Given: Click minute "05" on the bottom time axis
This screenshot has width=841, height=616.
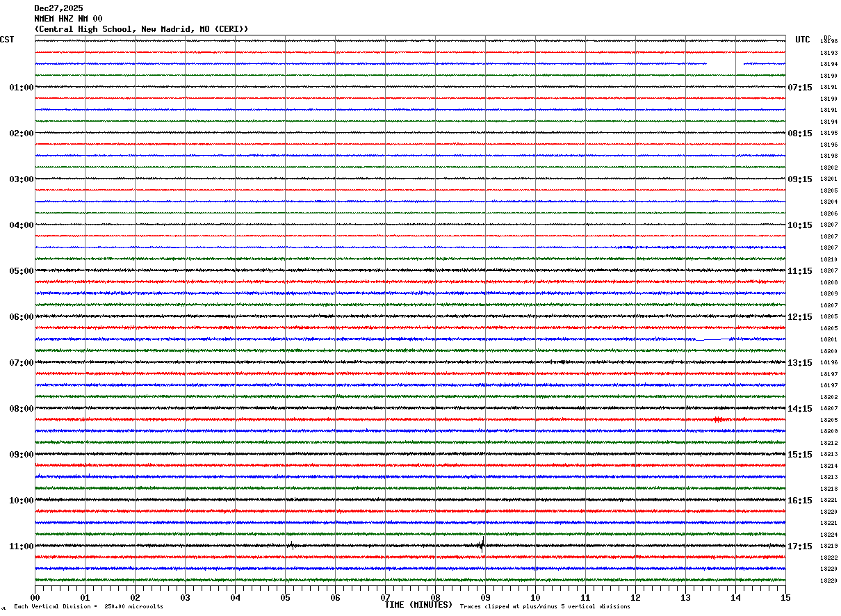Looking at the screenshot, I should (285, 597).
